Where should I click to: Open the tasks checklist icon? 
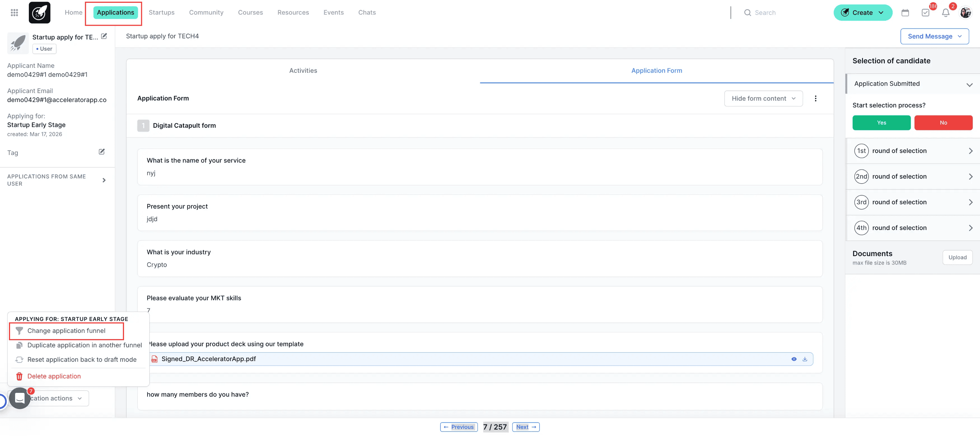925,13
